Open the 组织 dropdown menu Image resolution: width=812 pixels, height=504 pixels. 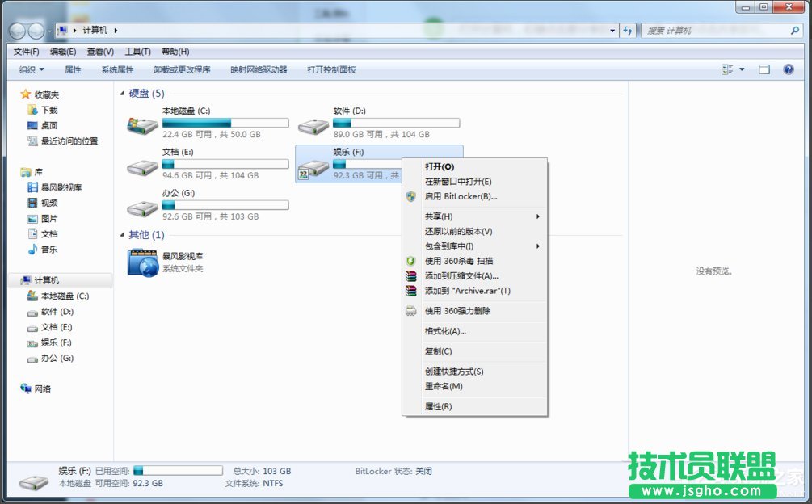[x=29, y=69]
